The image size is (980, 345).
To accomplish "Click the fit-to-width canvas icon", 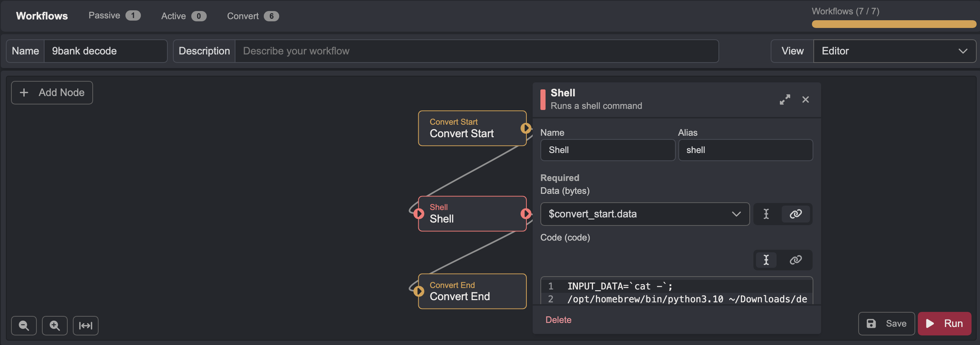I will pyautogui.click(x=86, y=326).
